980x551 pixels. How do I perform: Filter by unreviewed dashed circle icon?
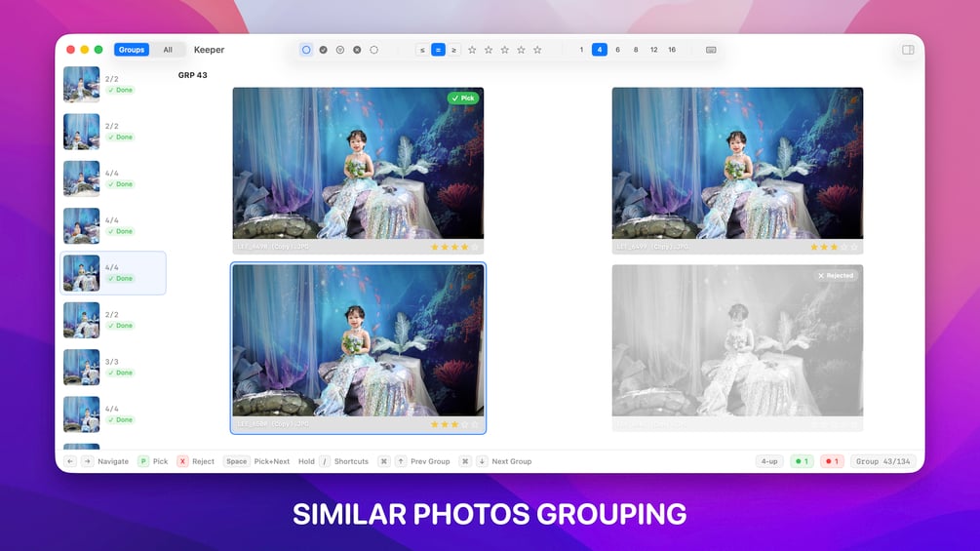[373, 50]
